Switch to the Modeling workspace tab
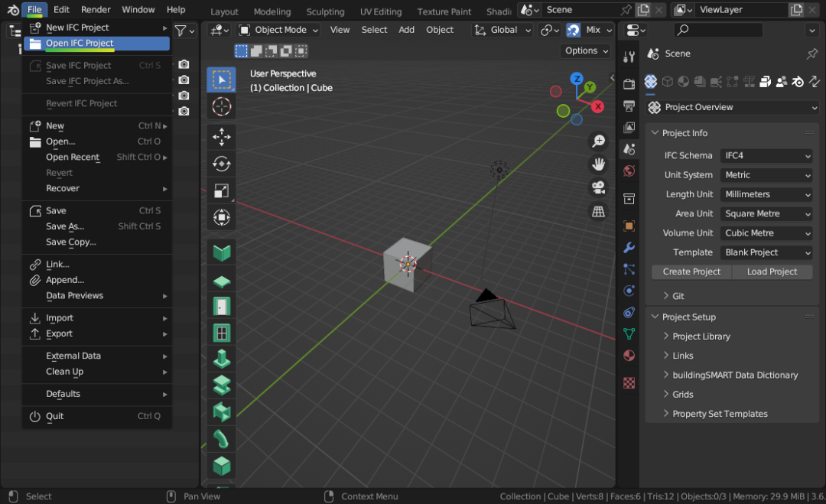 click(x=272, y=11)
